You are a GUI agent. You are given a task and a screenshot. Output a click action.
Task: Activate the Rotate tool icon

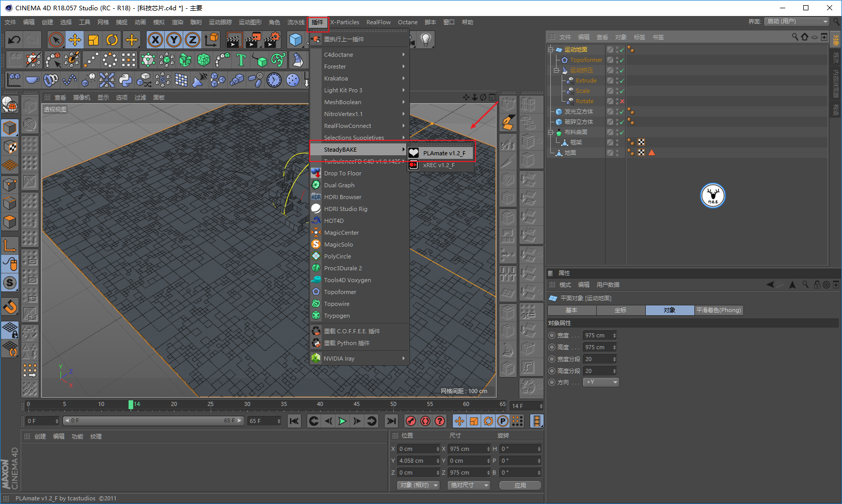(x=112, y=40)
